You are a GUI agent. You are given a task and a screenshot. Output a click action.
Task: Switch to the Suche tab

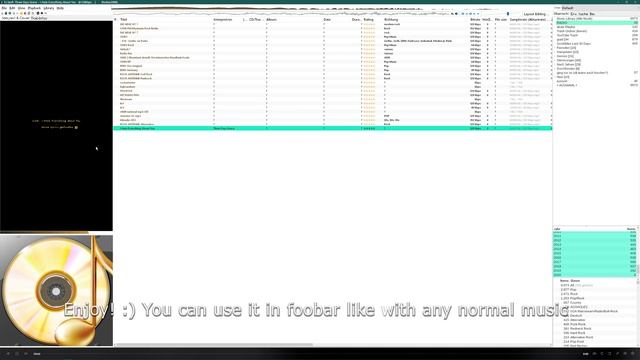click(x=583, y=14)
